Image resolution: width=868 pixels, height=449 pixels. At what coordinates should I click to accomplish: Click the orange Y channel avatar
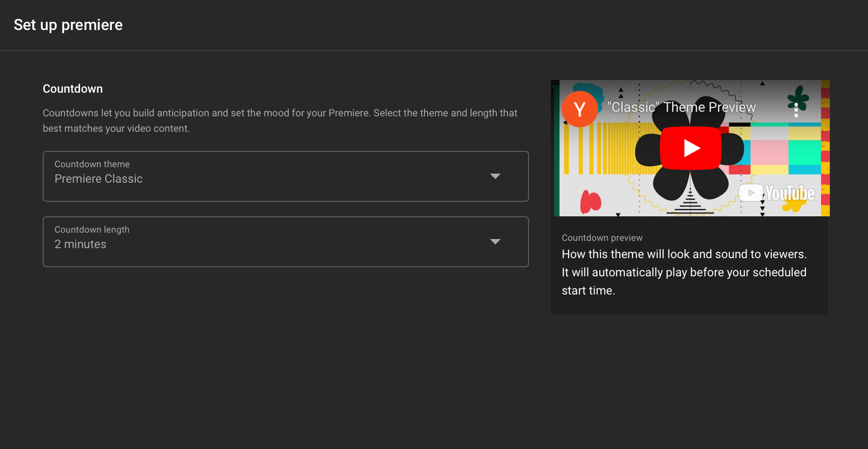pos(579,109)
